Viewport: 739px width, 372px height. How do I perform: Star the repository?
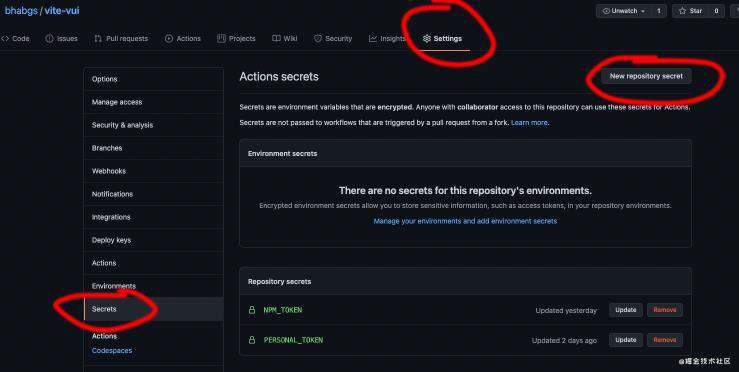(x=690, y=11)
